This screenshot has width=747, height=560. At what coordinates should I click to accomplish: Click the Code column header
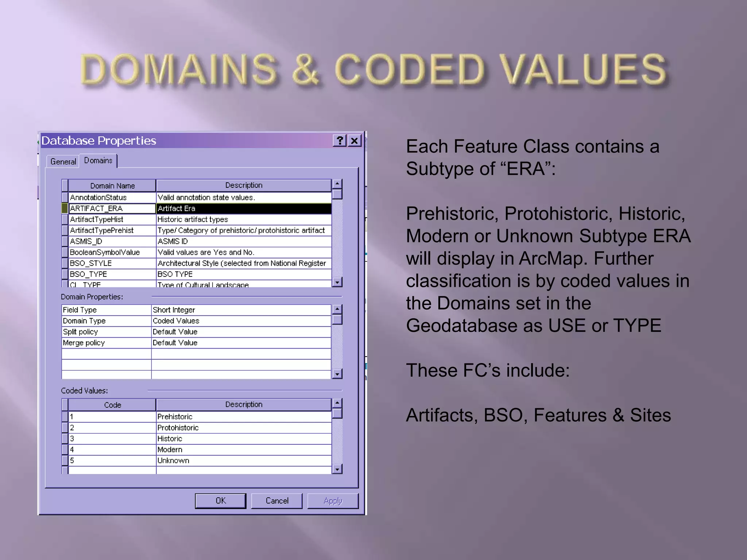(112, 405)
